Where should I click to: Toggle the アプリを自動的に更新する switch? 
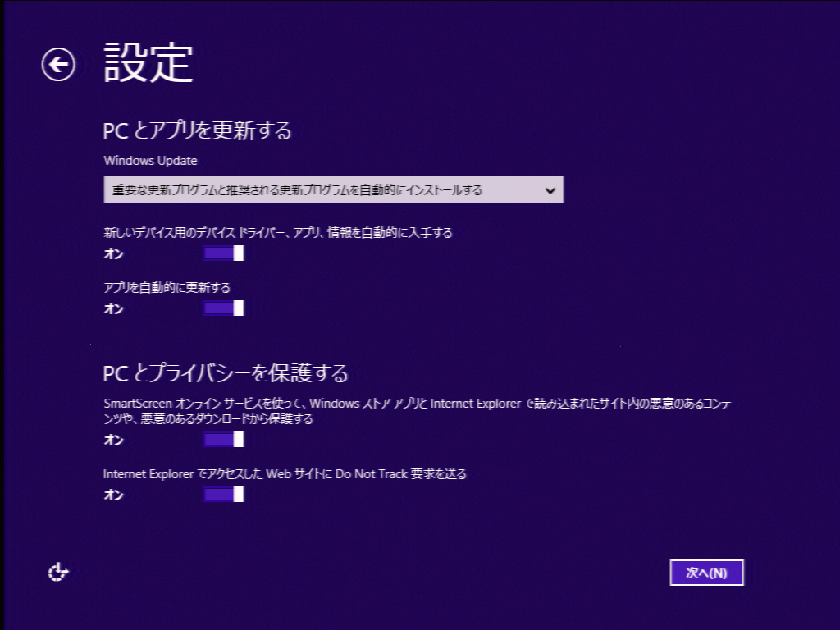click(223, 308)
